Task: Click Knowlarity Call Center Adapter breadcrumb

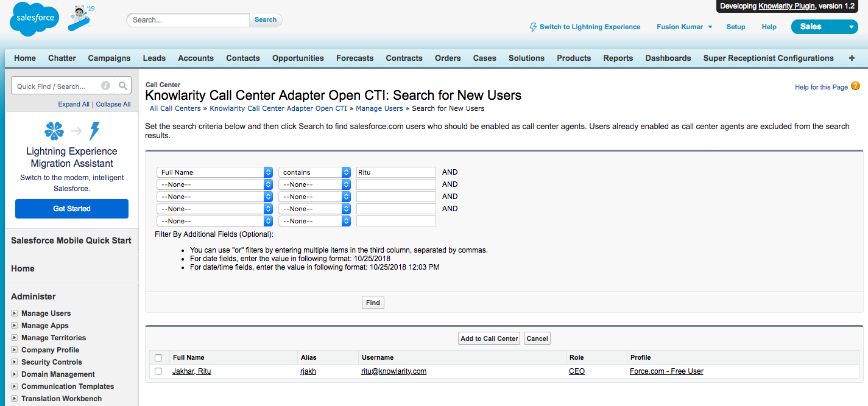Action: 278,108
